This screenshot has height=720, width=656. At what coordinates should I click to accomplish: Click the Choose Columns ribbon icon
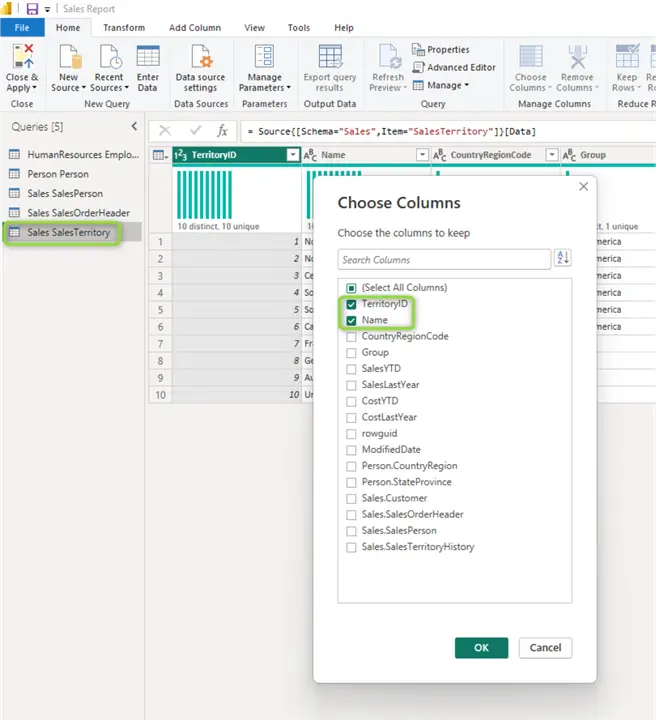[531, 56]
